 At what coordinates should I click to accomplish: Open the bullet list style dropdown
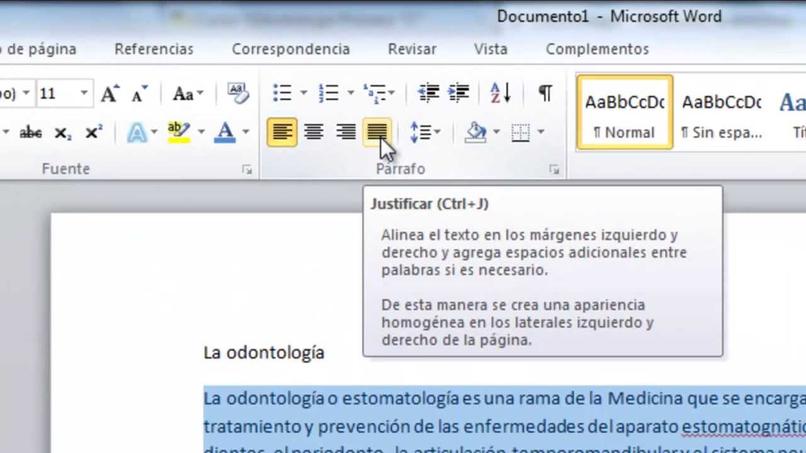pos(304,93)
